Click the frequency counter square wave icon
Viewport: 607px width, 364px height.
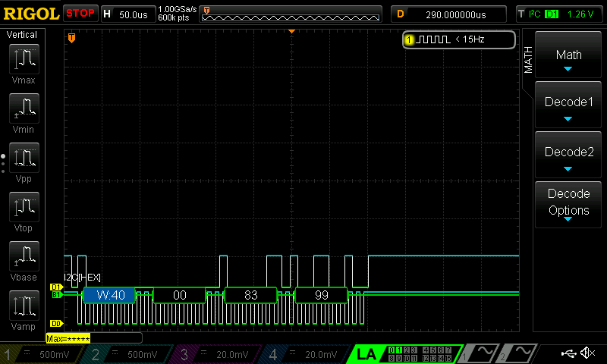point(433,39)
